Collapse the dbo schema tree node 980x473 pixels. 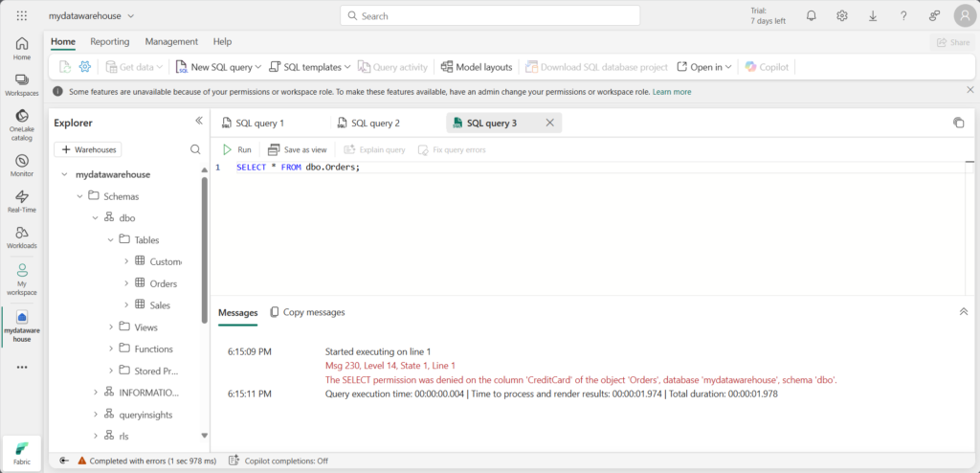96,218
